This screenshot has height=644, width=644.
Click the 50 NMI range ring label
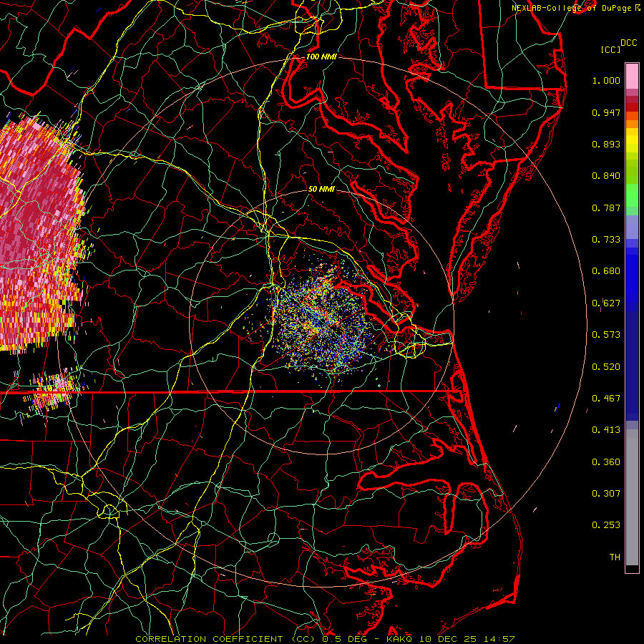321,189
